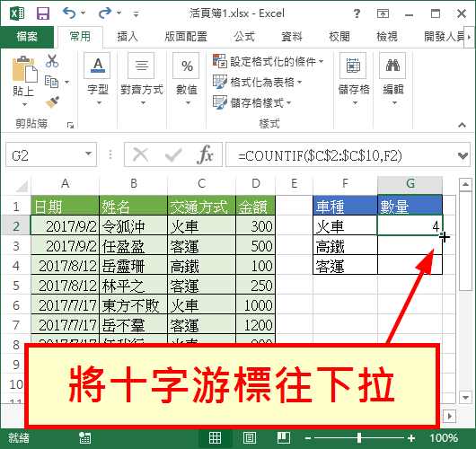This screenshot has height=449, width=476.
Task: Open the Name Box dropdown arrow
Action: pos(88,154)
